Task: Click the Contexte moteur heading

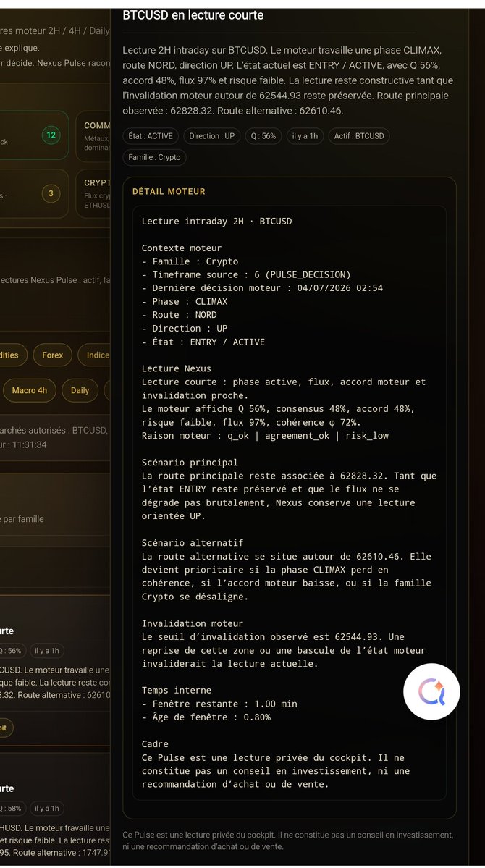Action: 182,248
